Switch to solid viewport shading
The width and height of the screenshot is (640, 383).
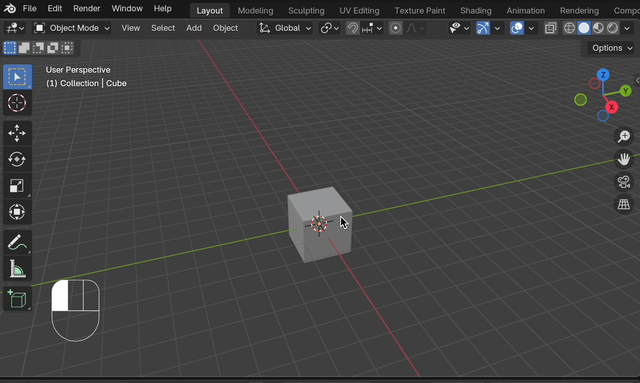tap(584, 28)
